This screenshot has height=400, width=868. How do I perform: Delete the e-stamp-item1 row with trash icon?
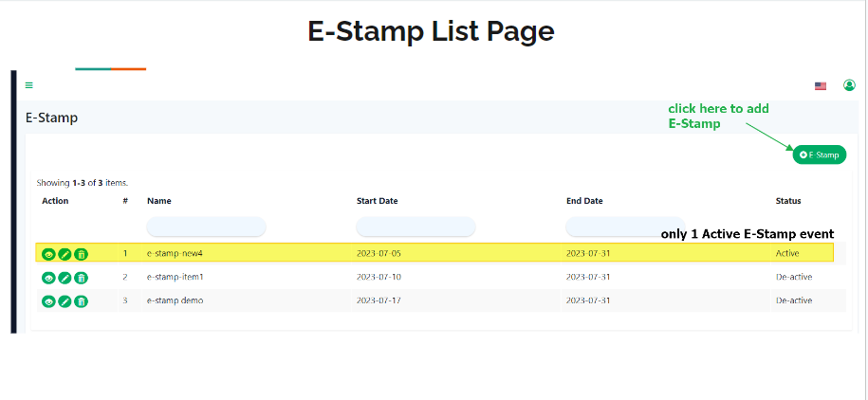coord(82,278)
